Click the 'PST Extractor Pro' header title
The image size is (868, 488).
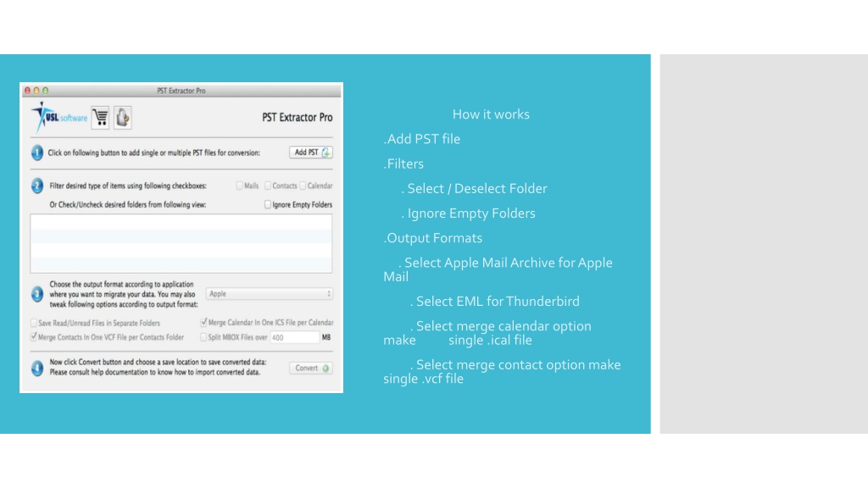[x=298, y=117]
